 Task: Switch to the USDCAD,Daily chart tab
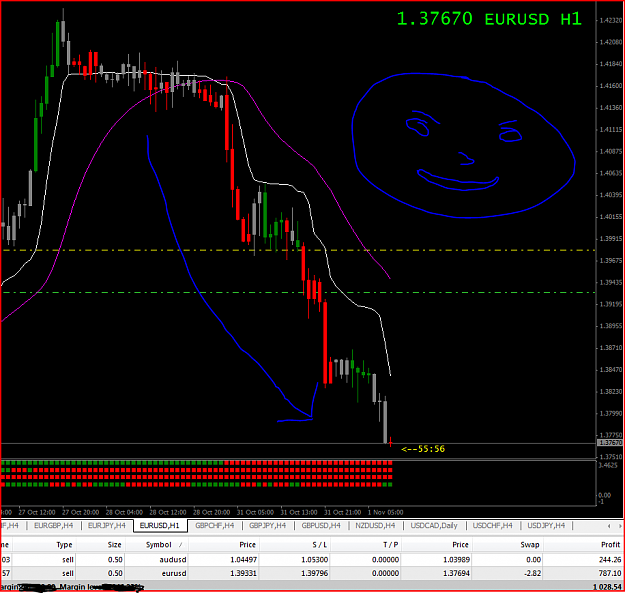(434, 526)
